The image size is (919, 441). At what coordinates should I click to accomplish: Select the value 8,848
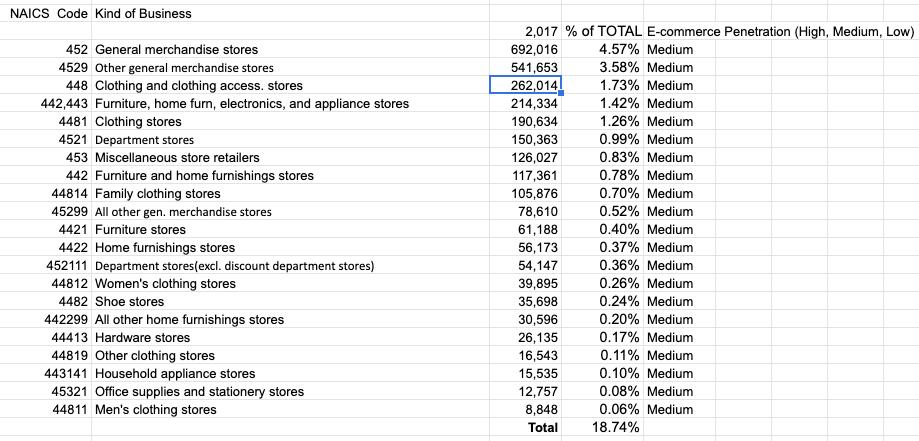(525, 409)
